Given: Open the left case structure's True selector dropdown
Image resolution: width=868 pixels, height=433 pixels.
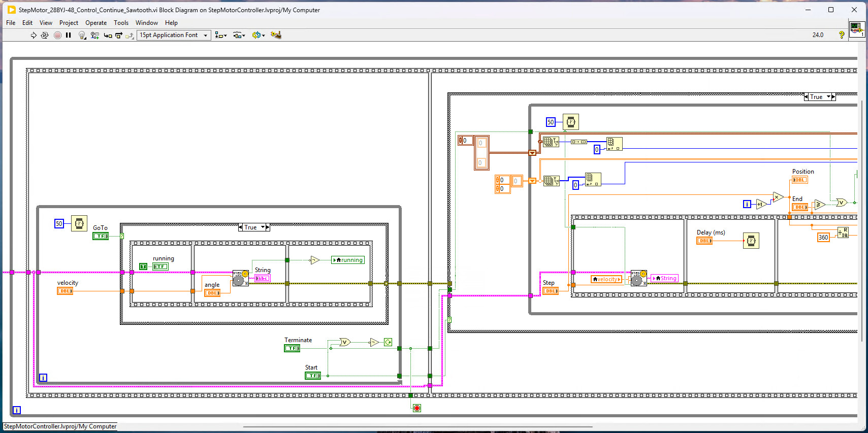Looking at the screenshot, I should 254,227.
